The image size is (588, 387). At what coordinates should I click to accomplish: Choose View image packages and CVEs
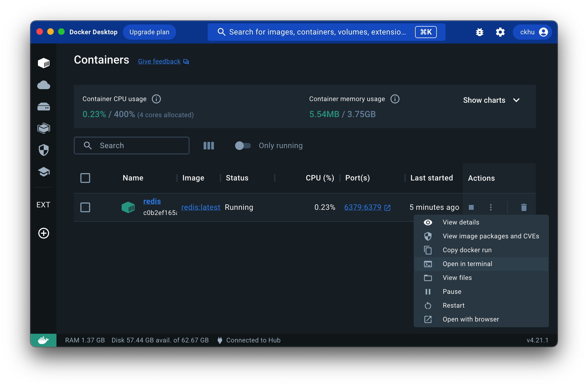coord(481,236)
